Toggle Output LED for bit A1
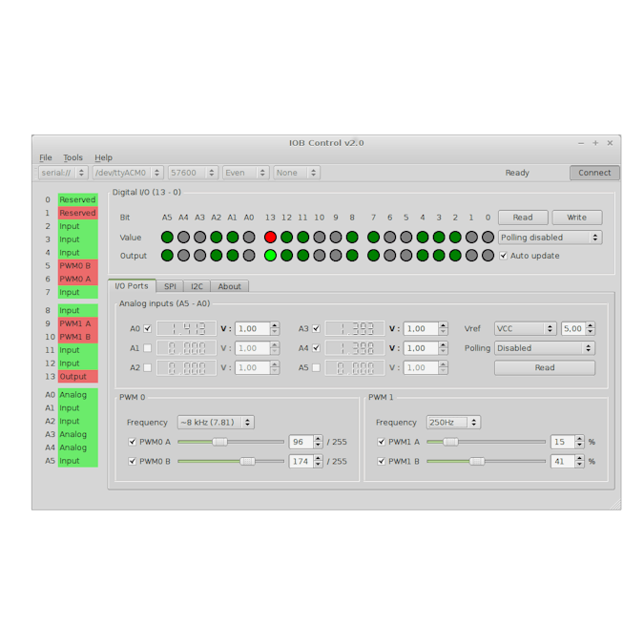The height and width of the screenshot is (644, 644). [x=233, y=256]
